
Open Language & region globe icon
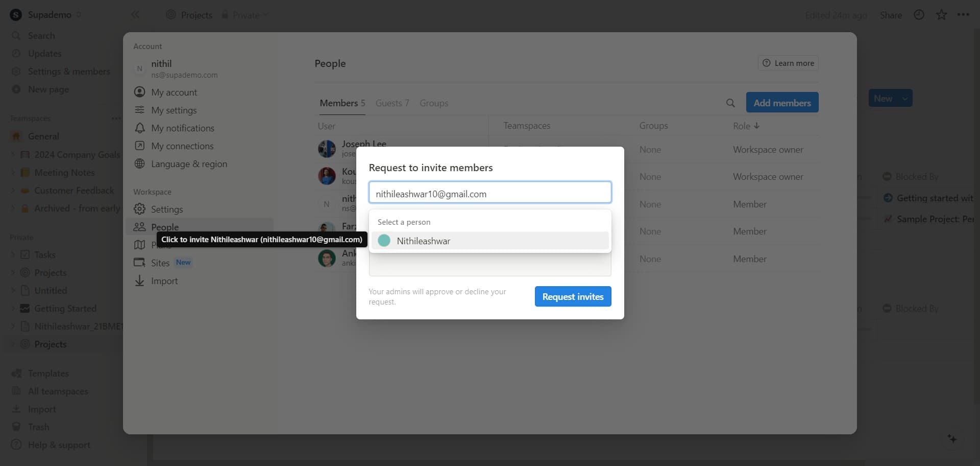tap(139, 164)
